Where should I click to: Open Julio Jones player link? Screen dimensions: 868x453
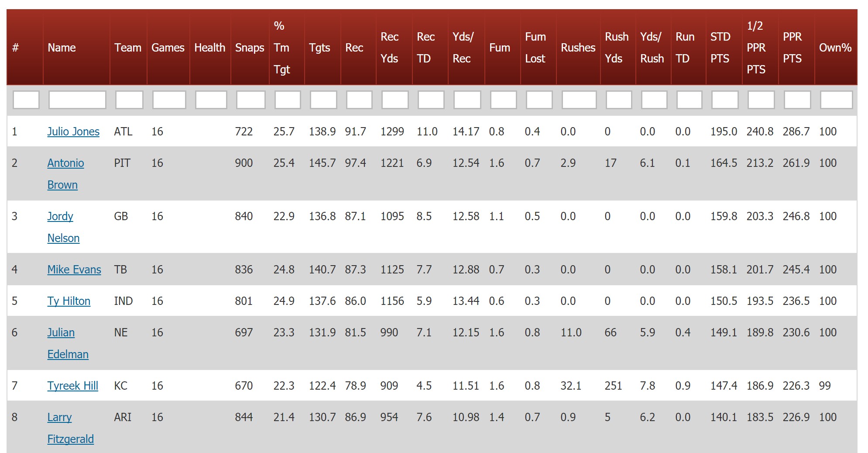click(73, 131)
